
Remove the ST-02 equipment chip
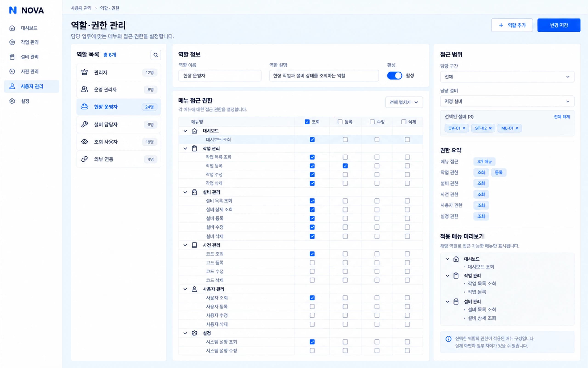click(490, 128)
